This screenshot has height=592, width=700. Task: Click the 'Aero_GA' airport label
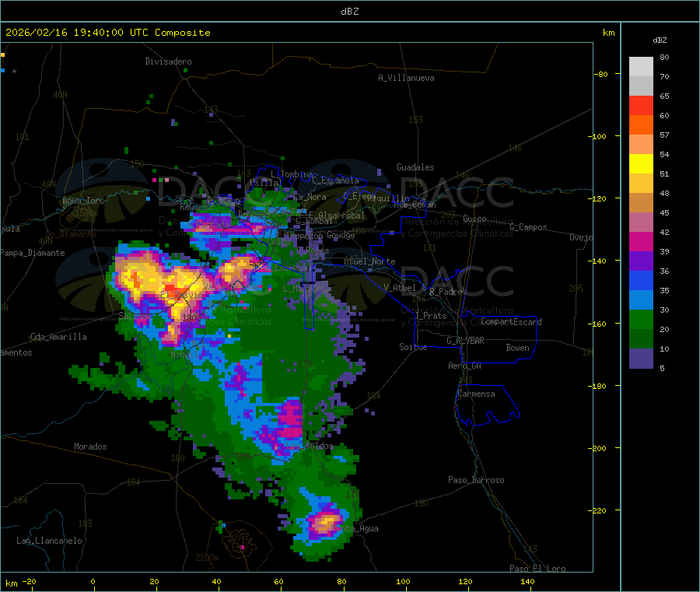click(x=465, y=366)
